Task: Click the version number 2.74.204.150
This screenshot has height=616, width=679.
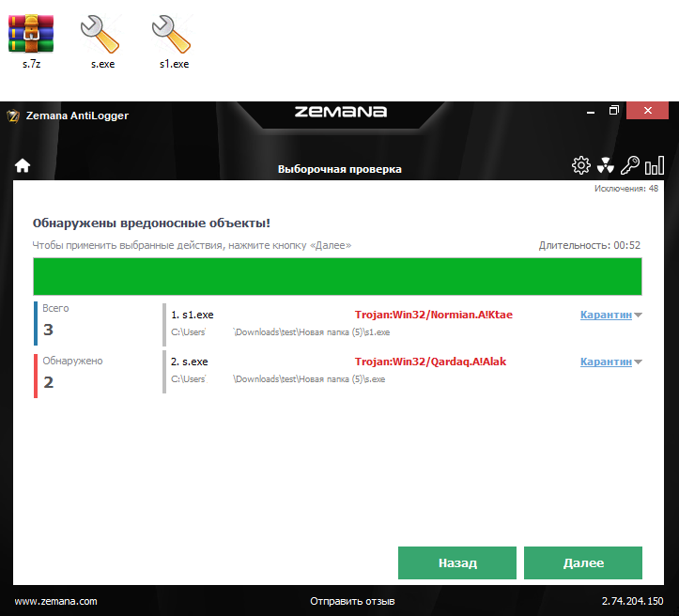Action: point(632,601)
